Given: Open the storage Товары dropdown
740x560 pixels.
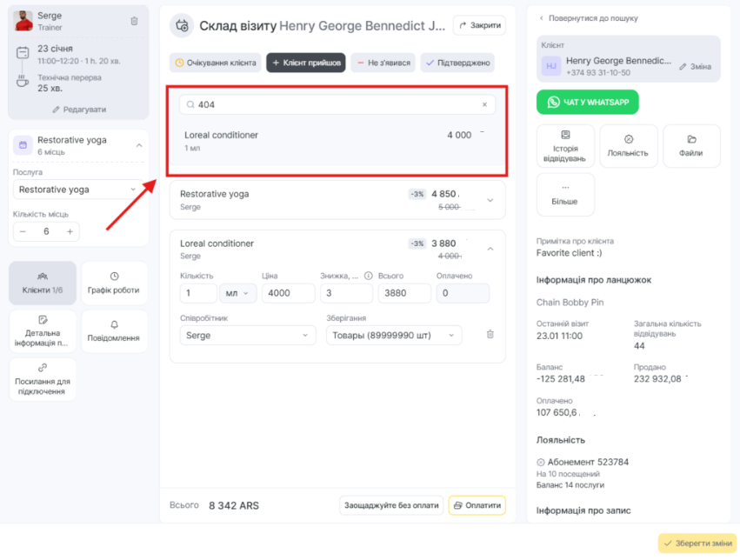Looking at the screenshot, I should click(x=393, y=335).
